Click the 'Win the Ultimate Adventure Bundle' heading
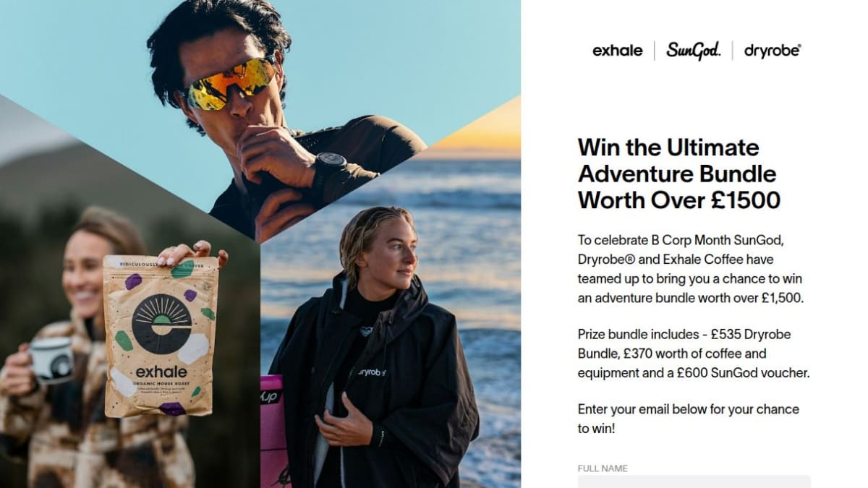This screenshot has height=488, width=868. (x=679, y=174)
